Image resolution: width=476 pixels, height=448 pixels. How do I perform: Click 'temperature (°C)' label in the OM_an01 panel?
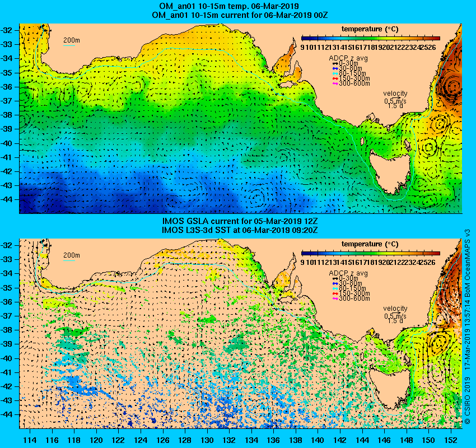coord(370,29)
